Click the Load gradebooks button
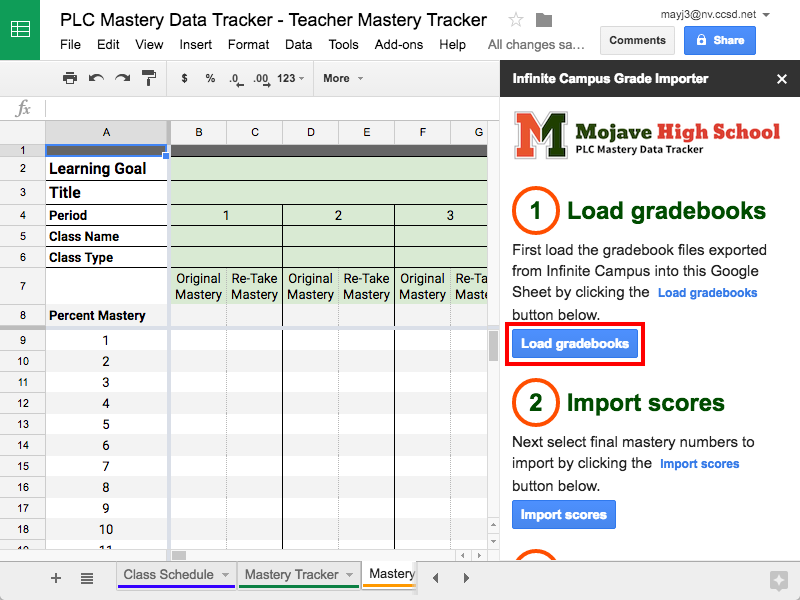Screen dimensions: 800x600 point(574,343)
